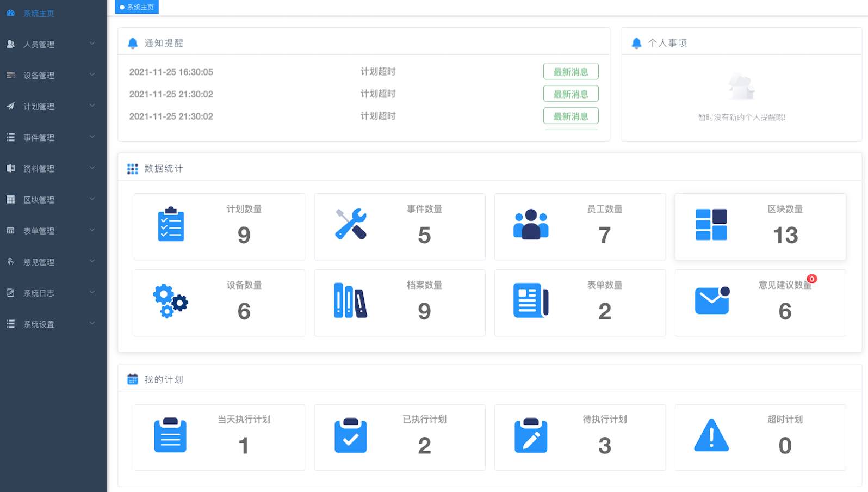This screenshot has height=492, width=868.
Task: Click the last 最新消息 button in notifications
Action: 571,116
